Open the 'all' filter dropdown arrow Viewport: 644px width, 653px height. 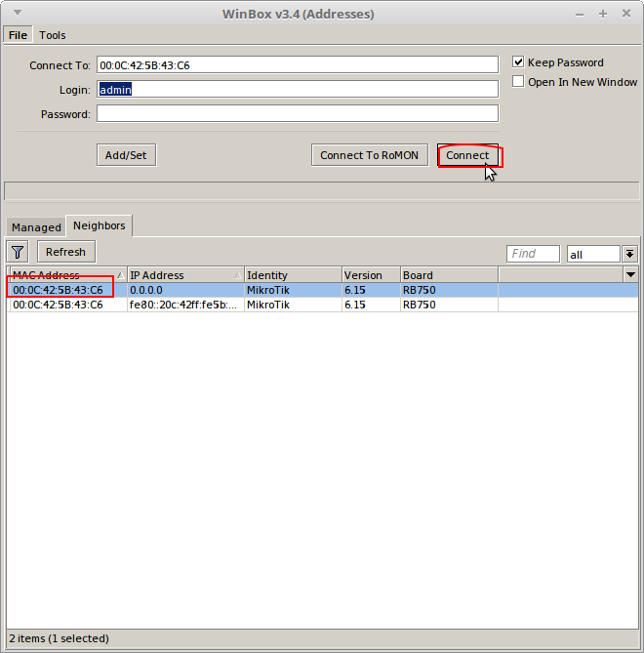(629, 254)
